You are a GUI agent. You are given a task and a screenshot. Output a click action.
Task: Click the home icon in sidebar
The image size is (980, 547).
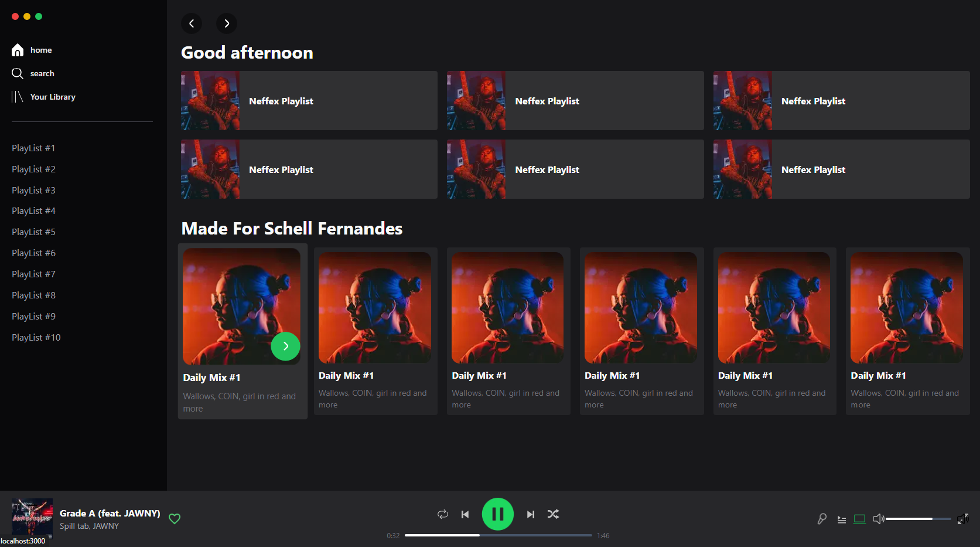point(17,50)
